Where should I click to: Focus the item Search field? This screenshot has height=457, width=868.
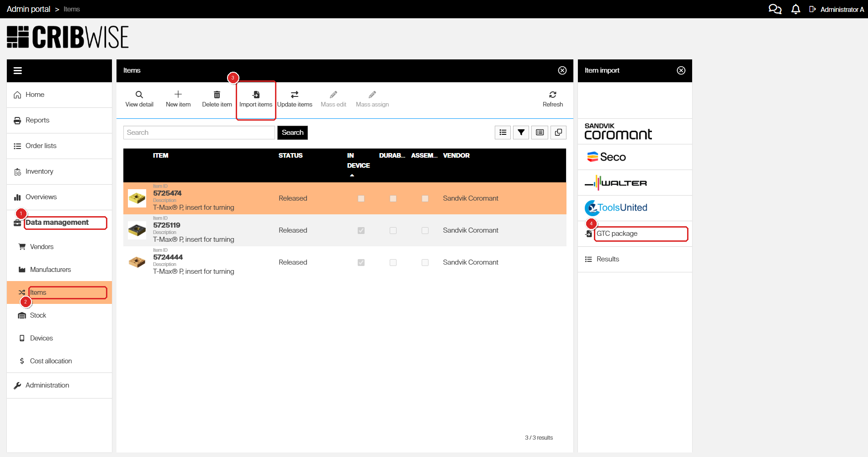pos(199,133)
